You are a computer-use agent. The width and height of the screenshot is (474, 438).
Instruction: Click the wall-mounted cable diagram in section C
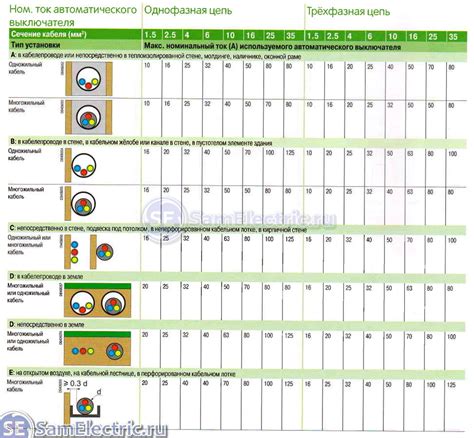[x=89, y=252]
